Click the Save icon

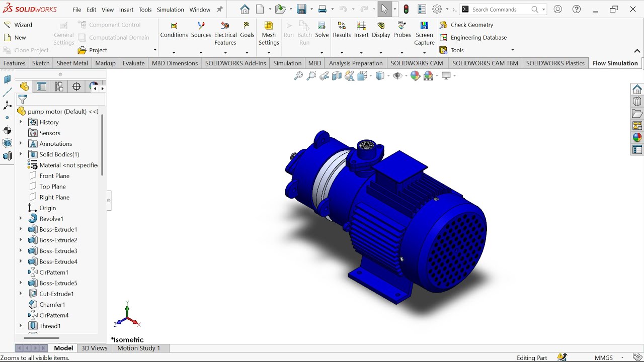(301, 9)
